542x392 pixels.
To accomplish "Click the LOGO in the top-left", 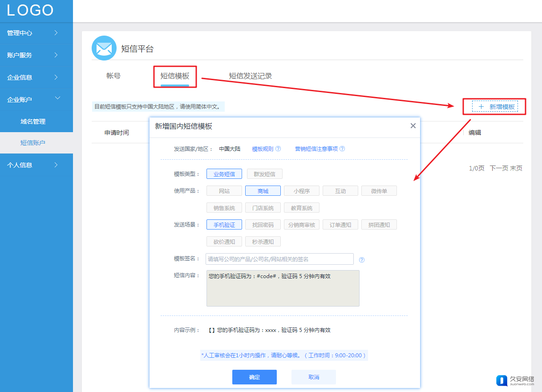I will 30,11.
